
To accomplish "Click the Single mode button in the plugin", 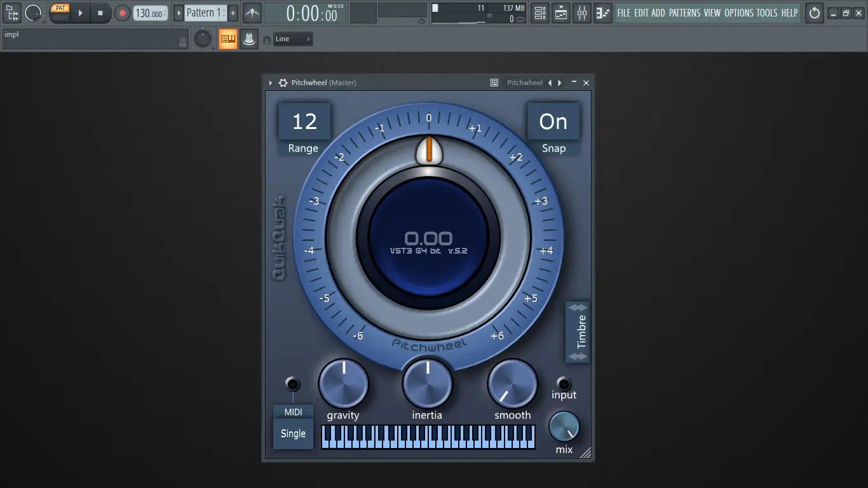I will [x=293, y=433].
